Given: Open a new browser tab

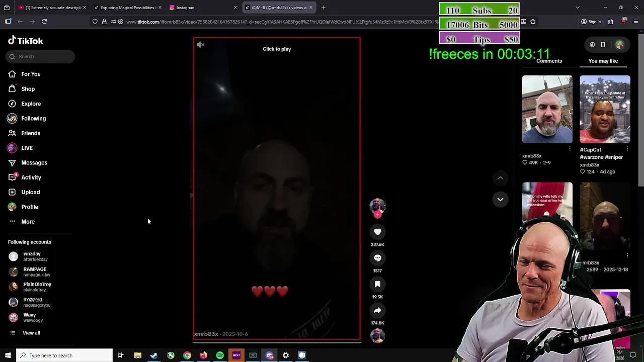Looking at the screenshot, I should 324,8.
